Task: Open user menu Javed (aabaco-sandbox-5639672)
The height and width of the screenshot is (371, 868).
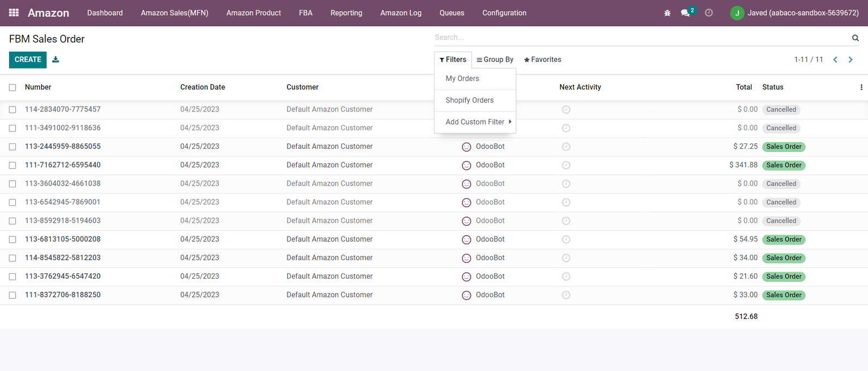Action: [795, 13]
